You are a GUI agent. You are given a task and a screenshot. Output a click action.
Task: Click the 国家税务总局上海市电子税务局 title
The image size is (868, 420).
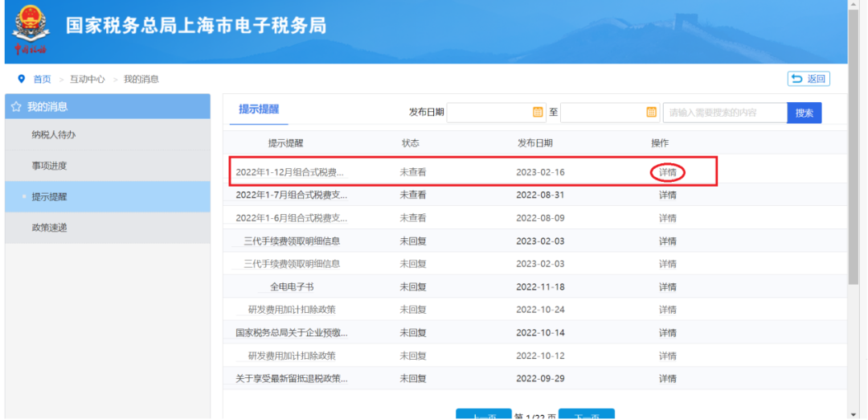[196, 26]
